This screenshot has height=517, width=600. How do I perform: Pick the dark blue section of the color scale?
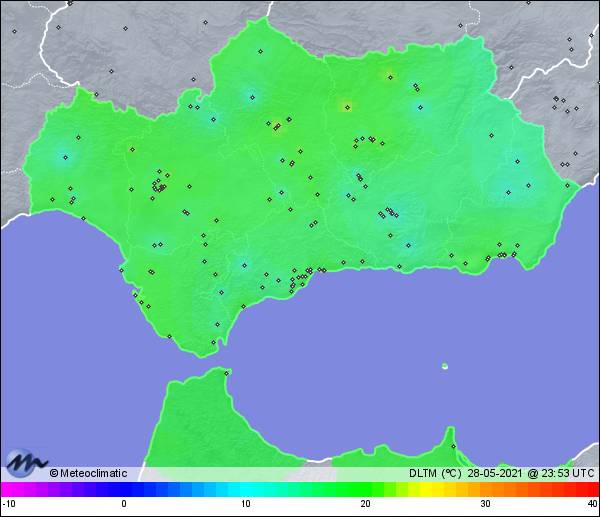(124, 489)
